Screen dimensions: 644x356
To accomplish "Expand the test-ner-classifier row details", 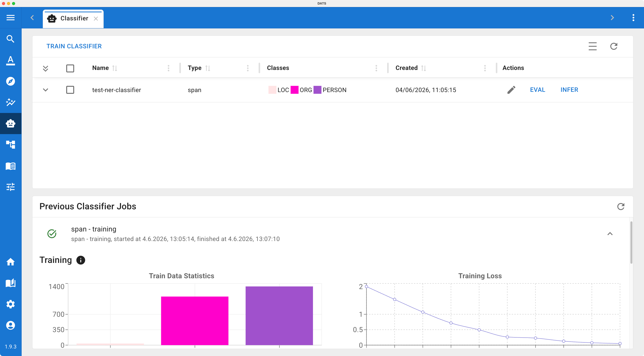I will click(x=46, y=90).
